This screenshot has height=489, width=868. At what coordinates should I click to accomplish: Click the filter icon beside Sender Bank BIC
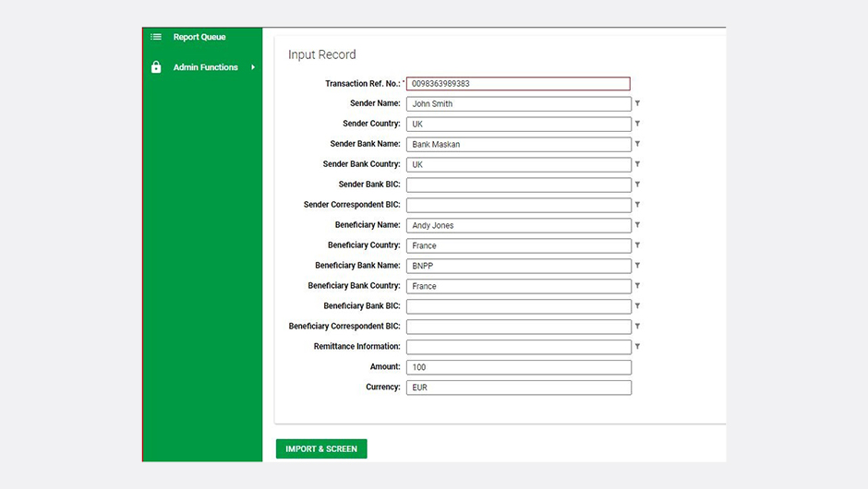637,185
